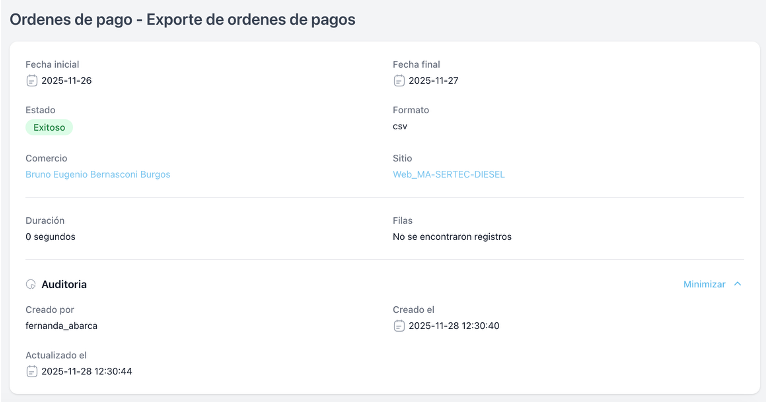Screen dimensions: 766x402
Task: Click the end date 2025-11-27
Action: (x=433, y=81)
